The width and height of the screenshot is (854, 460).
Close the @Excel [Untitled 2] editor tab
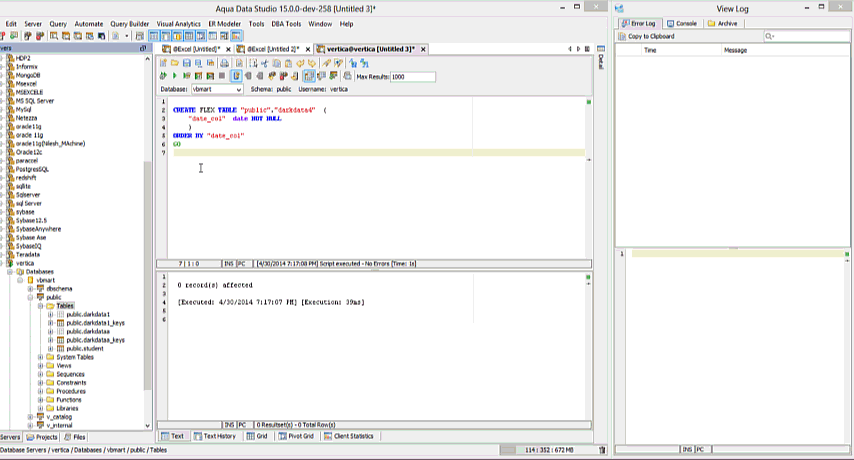308,49
